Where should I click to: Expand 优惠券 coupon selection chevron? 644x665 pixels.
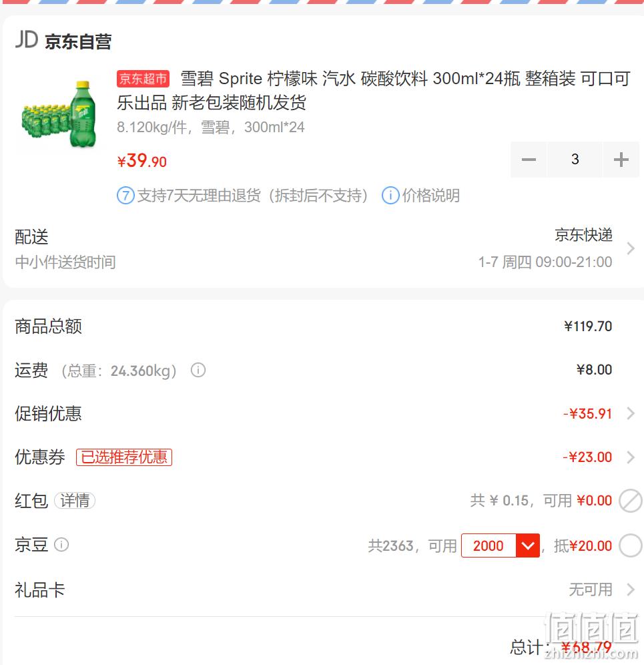pos(631,457)
